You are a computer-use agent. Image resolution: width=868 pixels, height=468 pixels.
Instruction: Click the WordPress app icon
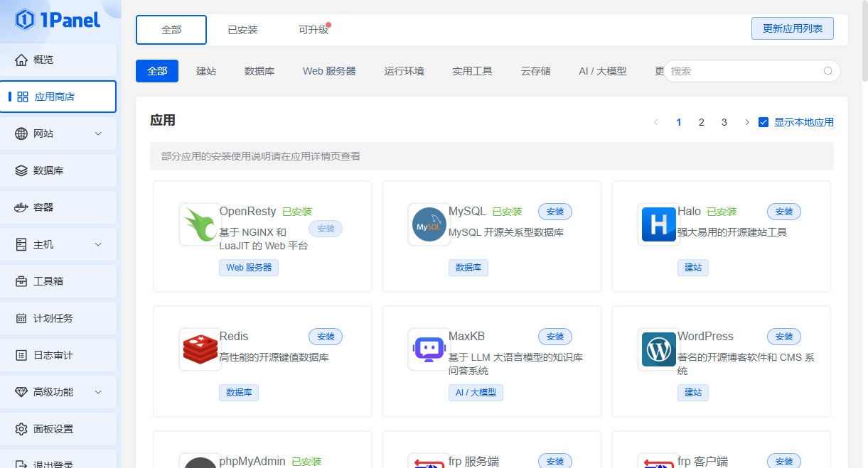click(658, 349)
